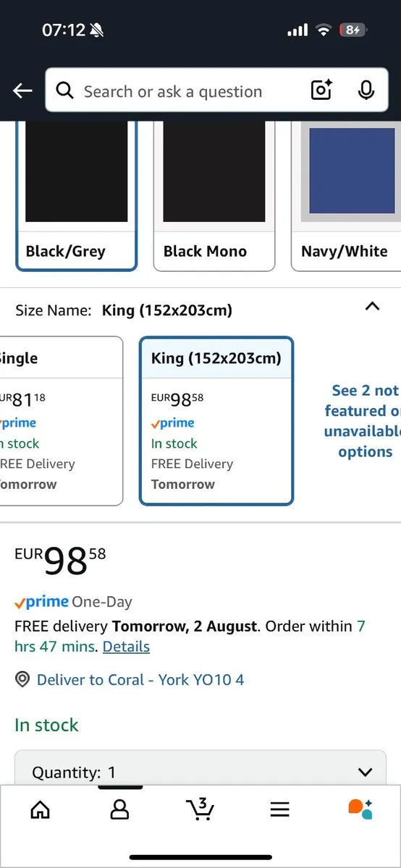Tap Deliver to Coral - York link
The width and height of the screenshot is (401, 868).
(140, 679)
